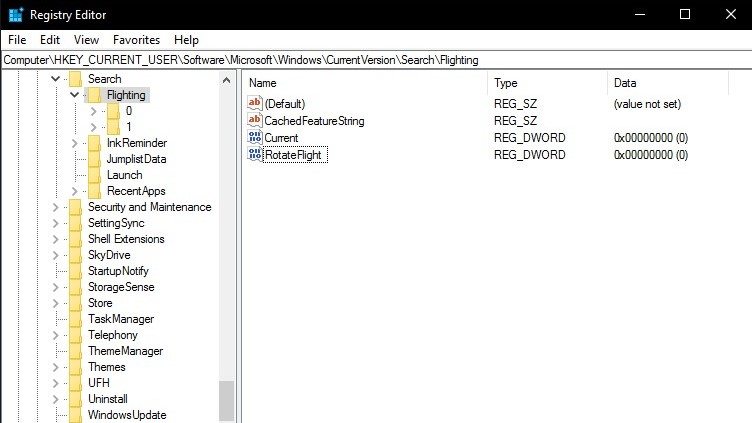
Task: Open the Favorites menu
Action: tap(136, 40)
